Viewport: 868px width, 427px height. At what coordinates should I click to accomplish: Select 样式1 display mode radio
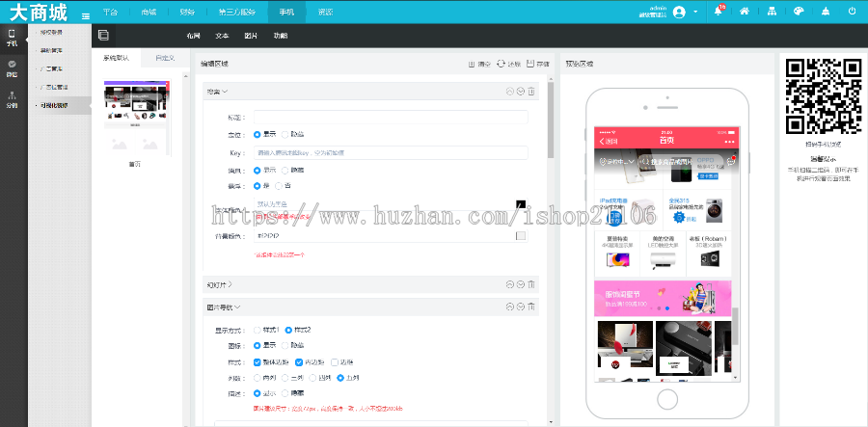[257, 330]
